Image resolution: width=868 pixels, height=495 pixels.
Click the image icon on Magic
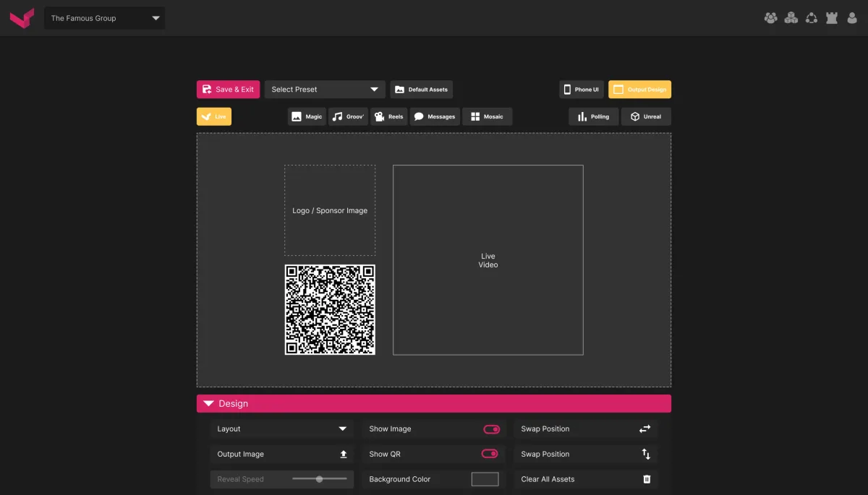tap(297, 116)
